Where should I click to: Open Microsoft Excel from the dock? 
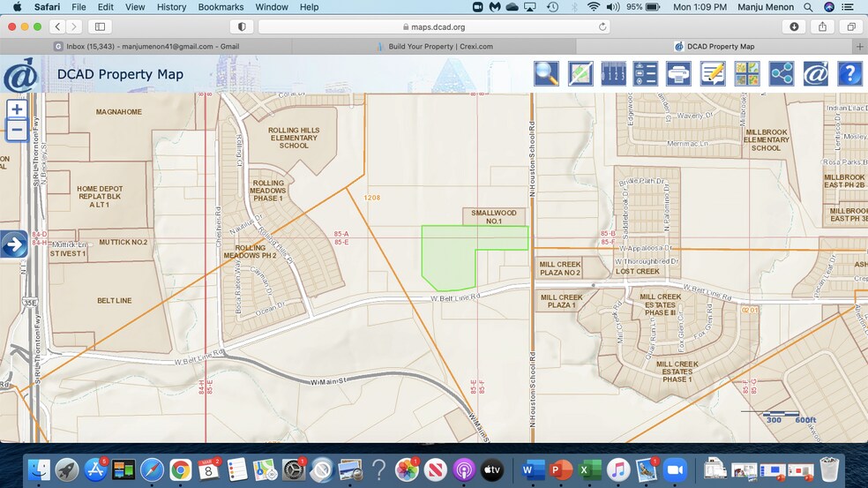tap(589, 470)
